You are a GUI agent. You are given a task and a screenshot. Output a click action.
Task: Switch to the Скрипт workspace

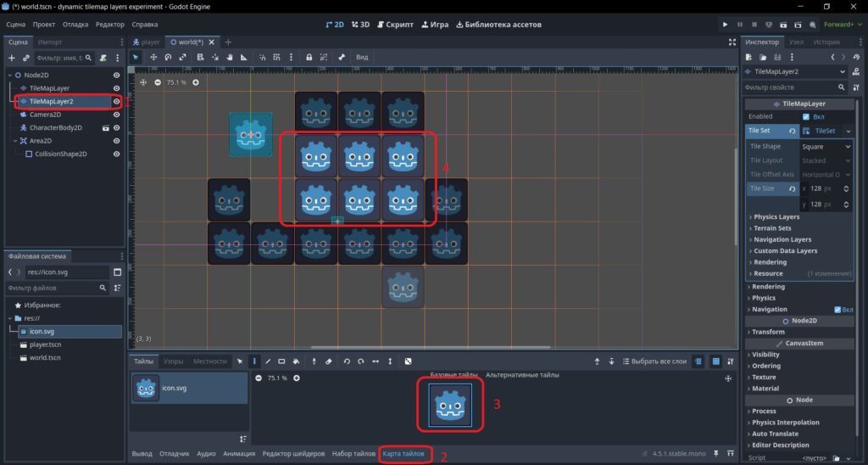(395, 25)
